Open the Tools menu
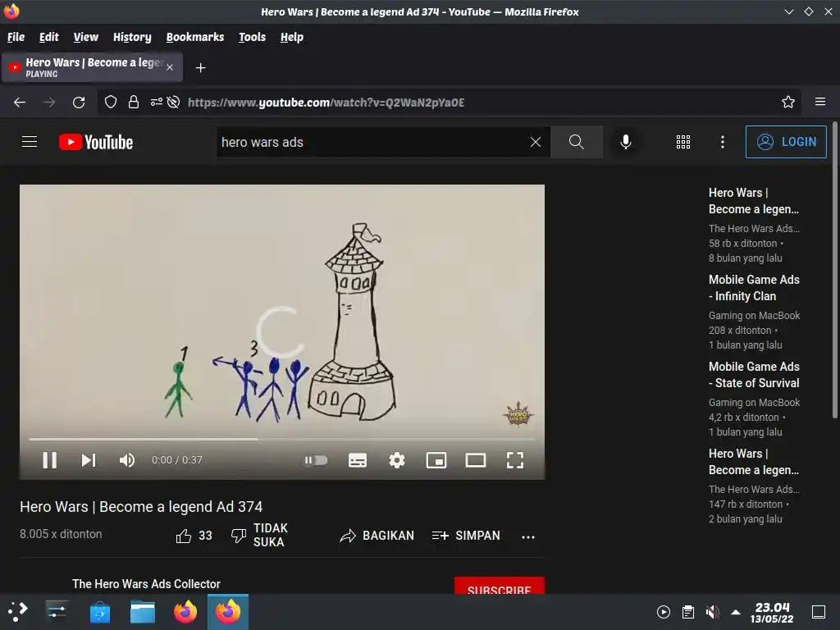The image size is (840, 630). tap(253, 37)
